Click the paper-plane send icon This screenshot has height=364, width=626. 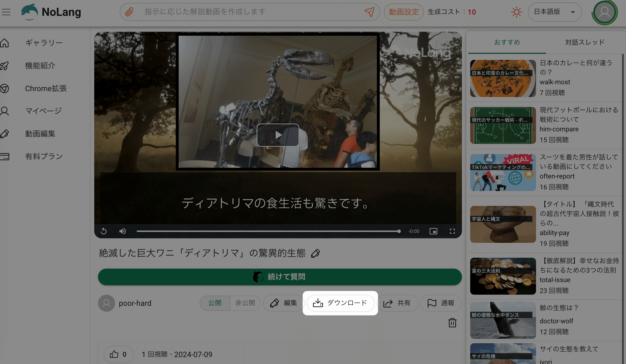tap(369, 12)
